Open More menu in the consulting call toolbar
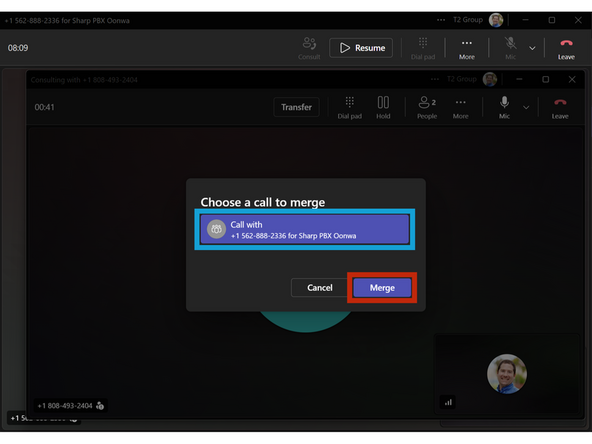 click(461, 108)
